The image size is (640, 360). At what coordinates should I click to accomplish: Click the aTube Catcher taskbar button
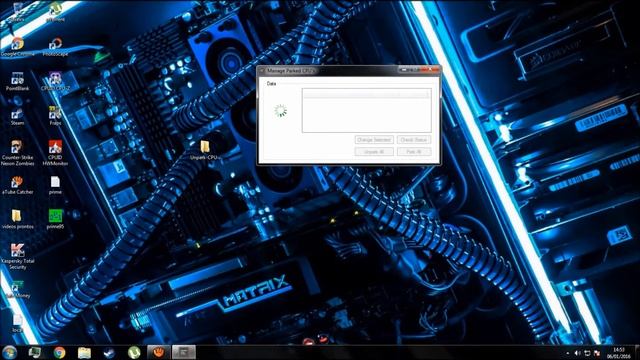coord(159,352)
